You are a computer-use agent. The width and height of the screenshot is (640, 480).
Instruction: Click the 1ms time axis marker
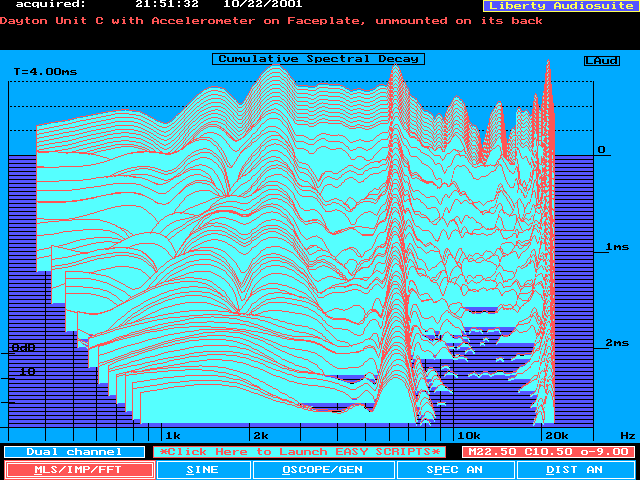[x=616, y=247]
